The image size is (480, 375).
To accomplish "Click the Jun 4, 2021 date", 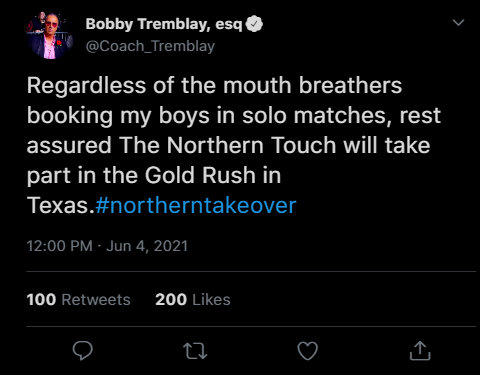I will (147, 246).
